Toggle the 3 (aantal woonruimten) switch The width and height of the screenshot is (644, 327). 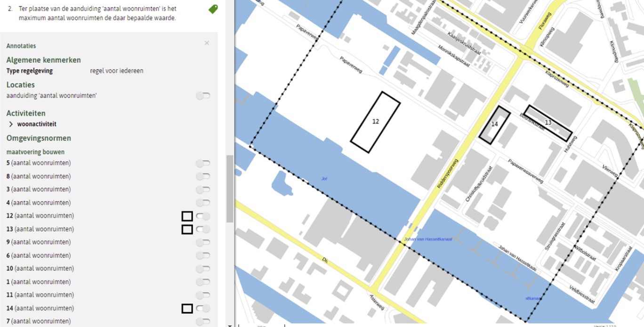pyautogui.click(x=203, y=189)
